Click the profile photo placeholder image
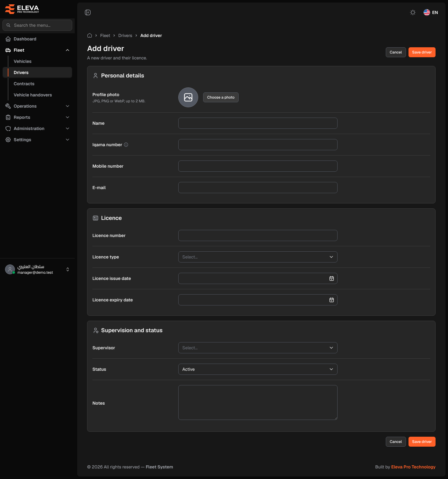Screen dimensions: 448x479 pos(188,97)
